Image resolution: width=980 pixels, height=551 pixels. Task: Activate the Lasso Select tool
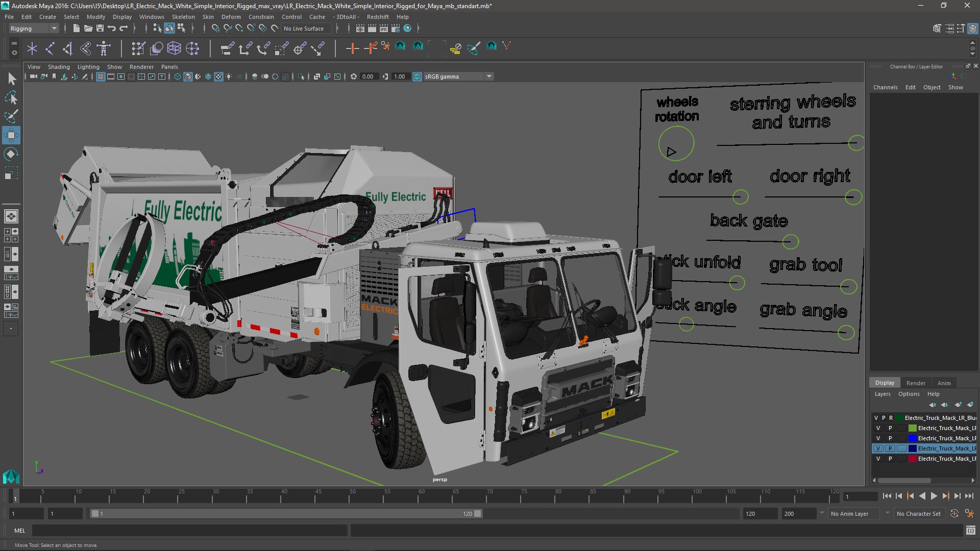(11, 97)
